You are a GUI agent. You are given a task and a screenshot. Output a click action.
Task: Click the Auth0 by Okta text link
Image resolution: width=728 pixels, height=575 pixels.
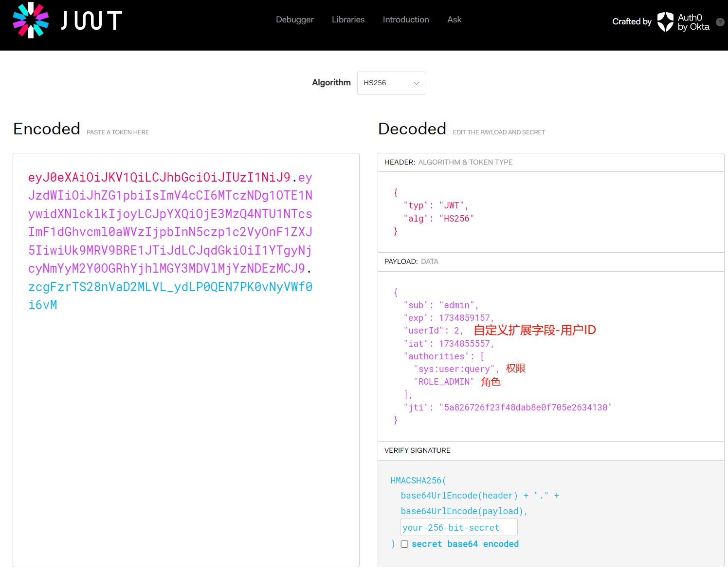(x=693, y=22)
